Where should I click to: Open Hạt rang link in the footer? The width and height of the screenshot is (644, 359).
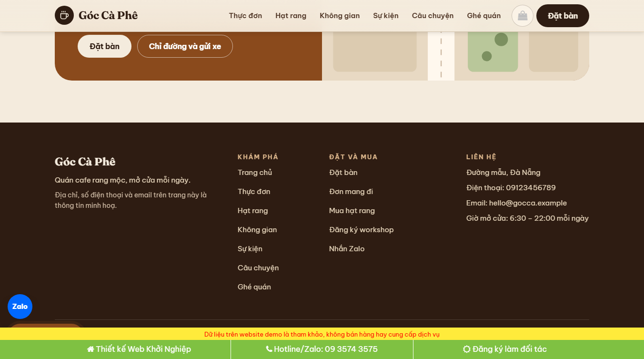point(253,211)
